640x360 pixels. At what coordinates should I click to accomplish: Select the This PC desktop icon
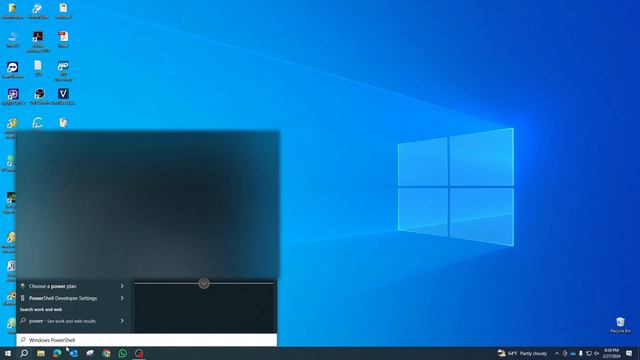tap(13, 40)
